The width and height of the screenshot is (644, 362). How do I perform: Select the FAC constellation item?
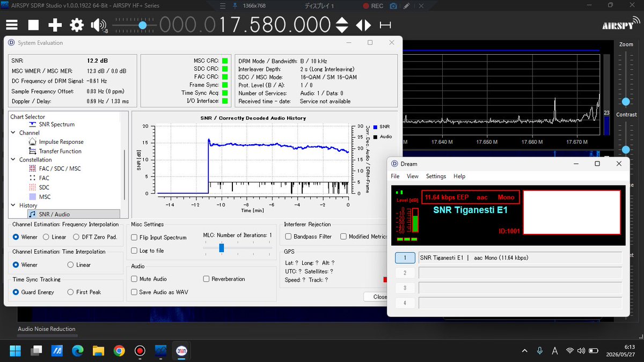(x=39, y=178)
